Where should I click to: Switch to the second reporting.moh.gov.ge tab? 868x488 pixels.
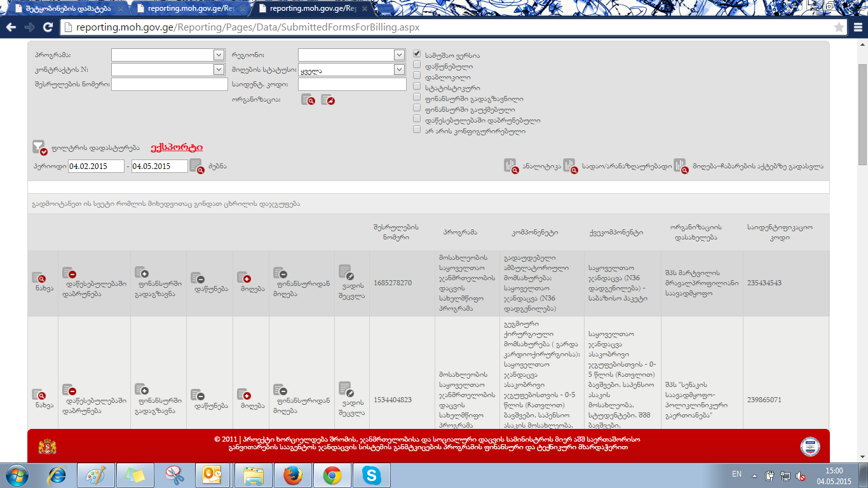point(191,9)
